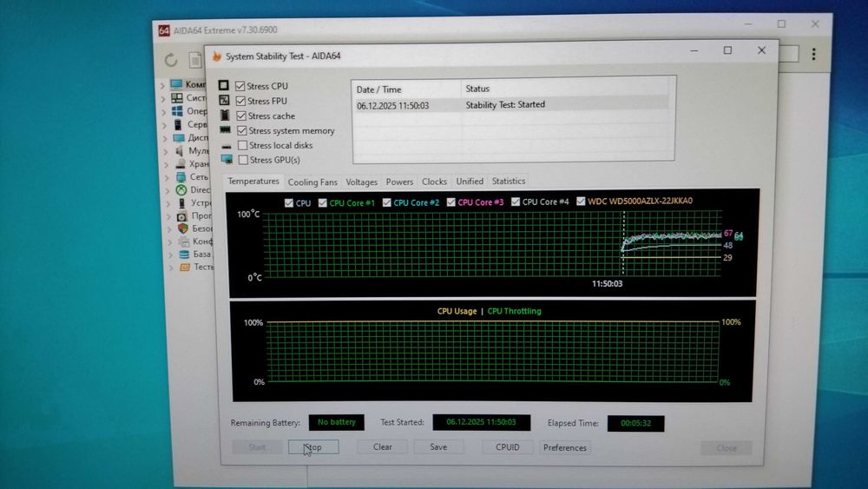Uncheck the Stress CPU checkbox
868x489 pixels.
[240, 86]
